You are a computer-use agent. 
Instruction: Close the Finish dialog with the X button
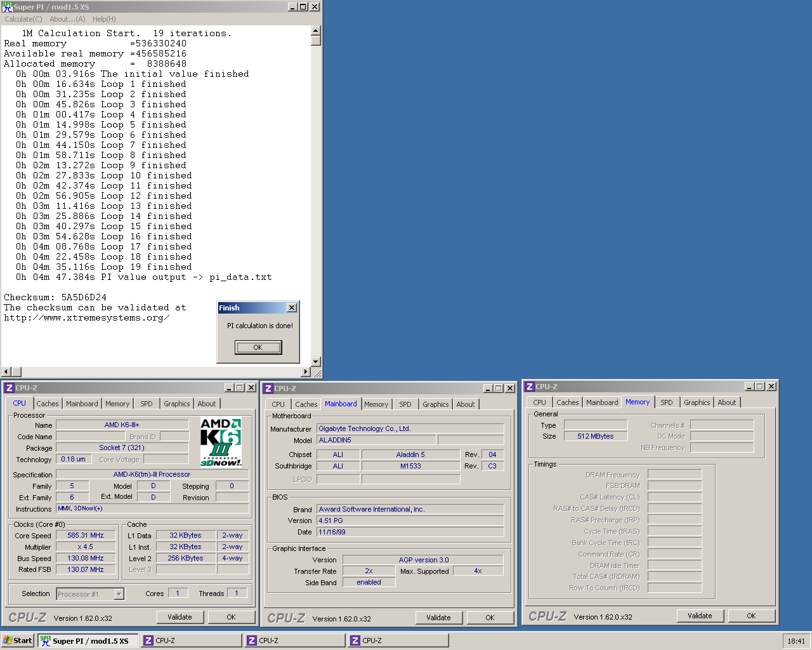[x=292, y=308]
